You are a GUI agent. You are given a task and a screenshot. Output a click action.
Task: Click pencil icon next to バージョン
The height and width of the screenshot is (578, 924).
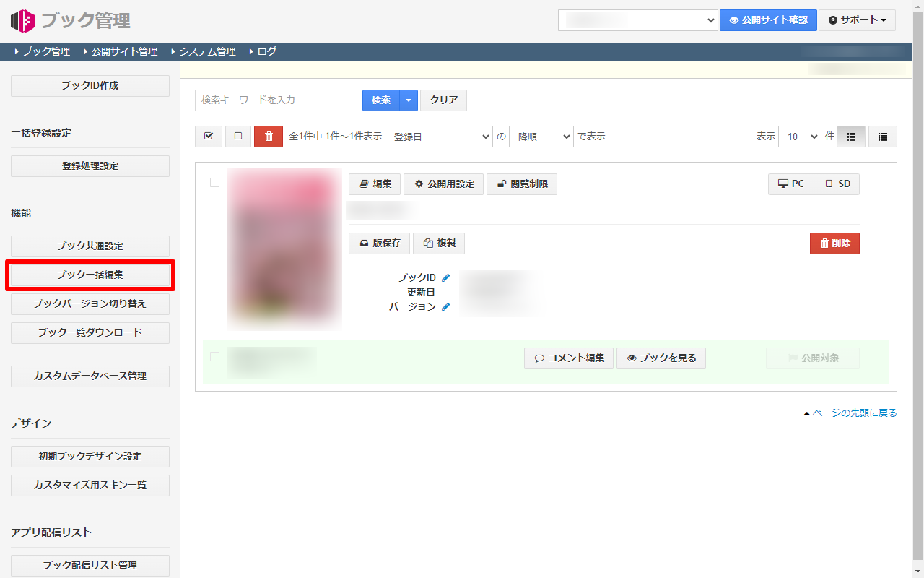(445, 306)
